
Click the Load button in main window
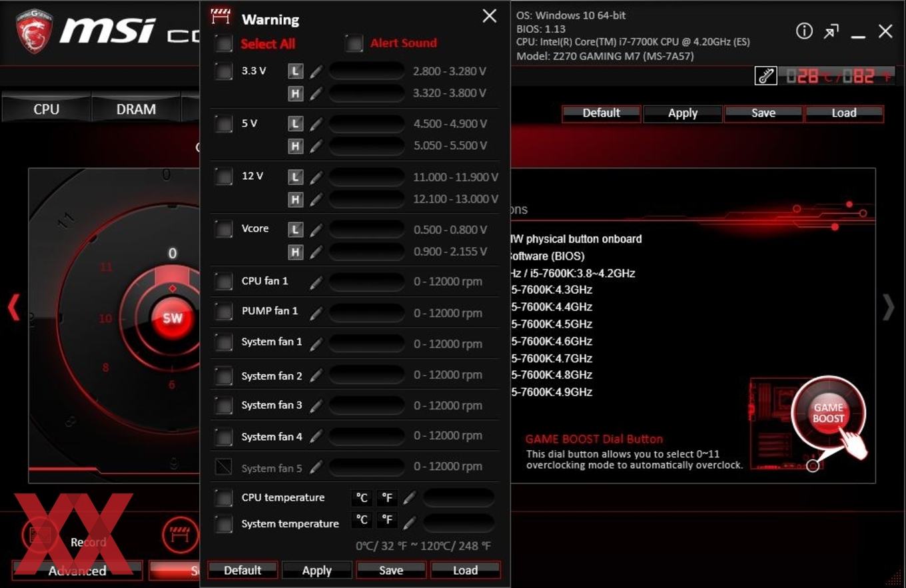click(x=844, y=113)
